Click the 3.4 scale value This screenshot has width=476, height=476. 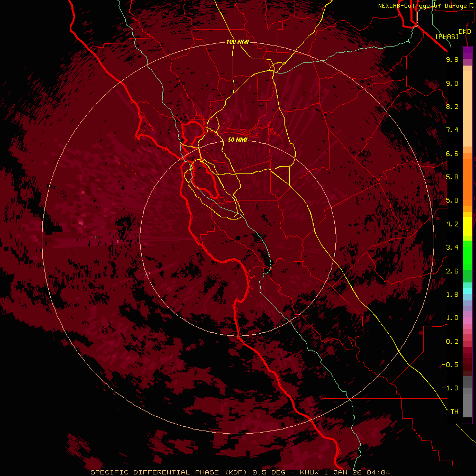[452, 247]
